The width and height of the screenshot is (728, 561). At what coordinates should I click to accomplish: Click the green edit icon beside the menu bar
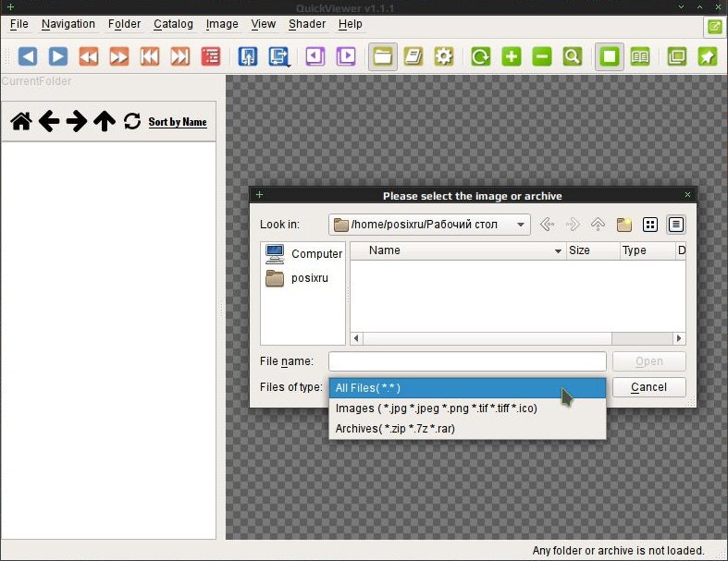pyautogui.click(x=714, y=27)
